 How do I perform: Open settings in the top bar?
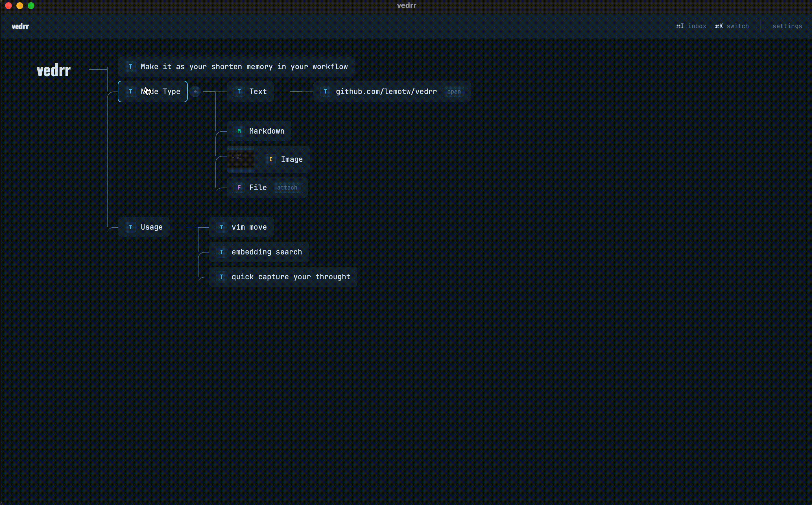(787, 26)
